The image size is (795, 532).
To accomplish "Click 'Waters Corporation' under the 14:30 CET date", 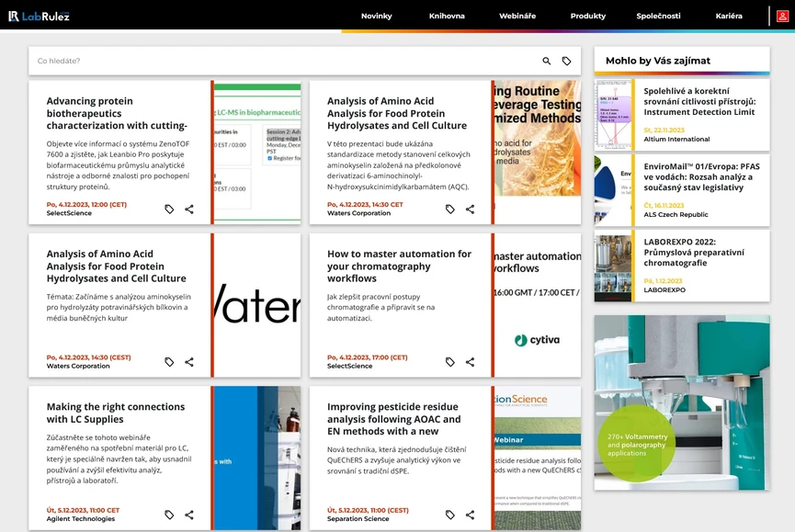I will coord(358,213).
